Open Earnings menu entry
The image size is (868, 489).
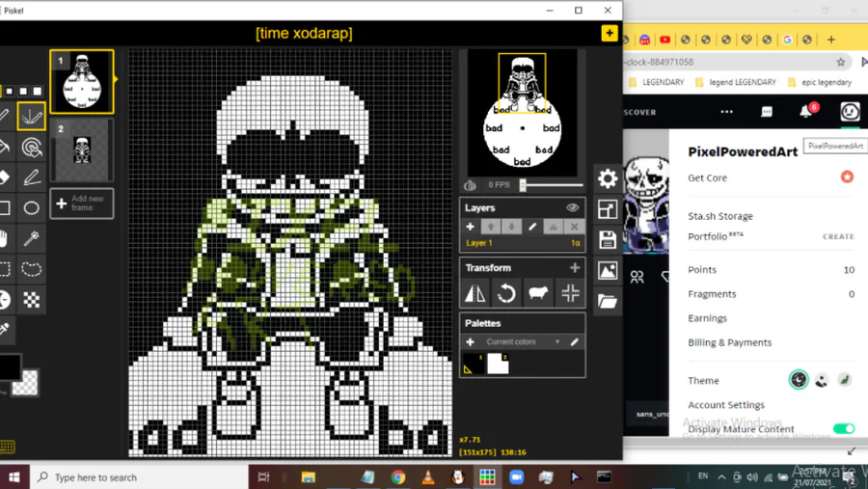707,318
